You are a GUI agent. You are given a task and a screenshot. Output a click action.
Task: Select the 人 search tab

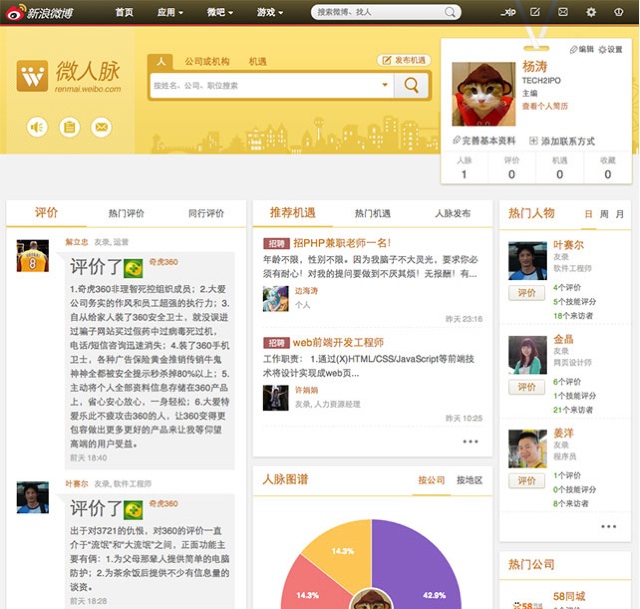[161, 62]
